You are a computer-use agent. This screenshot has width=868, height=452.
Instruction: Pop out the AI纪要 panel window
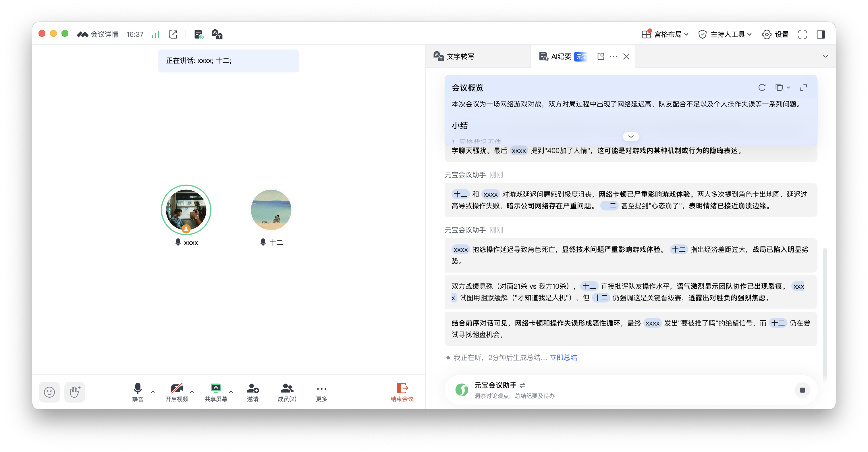point(601,56)
